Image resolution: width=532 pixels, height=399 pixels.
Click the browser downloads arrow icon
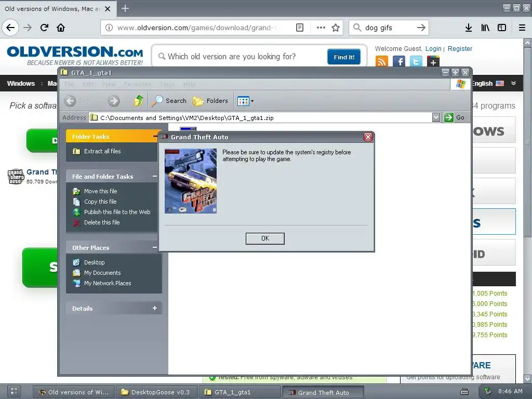click(x=469, y=28)
